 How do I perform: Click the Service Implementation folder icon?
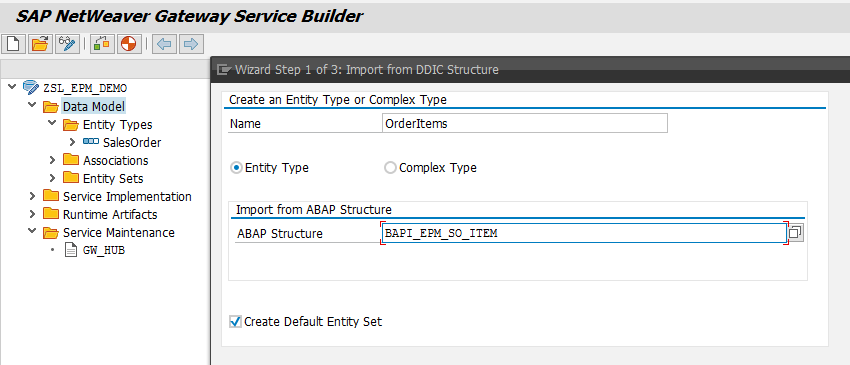pos(51,196)
